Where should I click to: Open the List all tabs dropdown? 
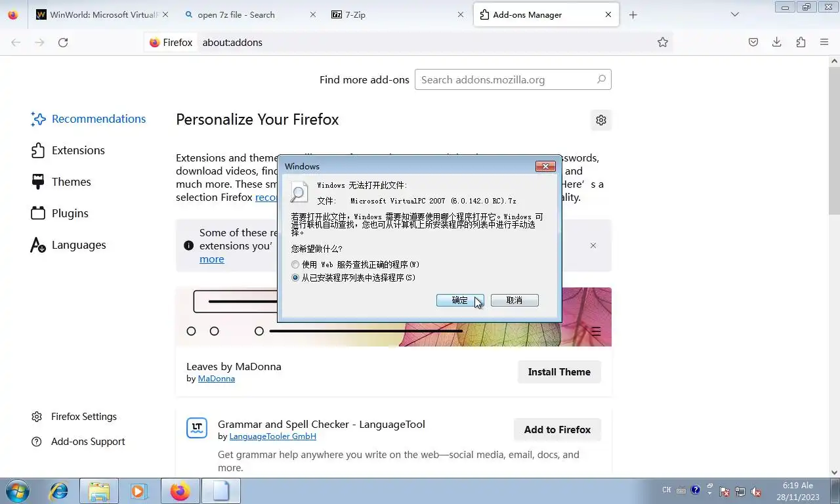735,14
